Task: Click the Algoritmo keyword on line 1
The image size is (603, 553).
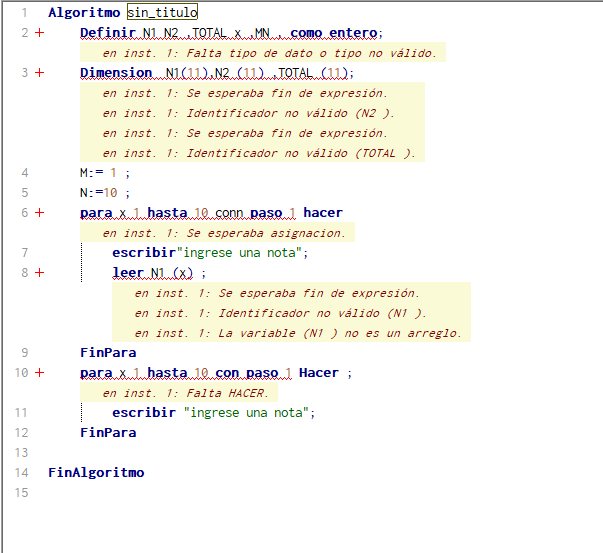Action: (x=84, y=13)
